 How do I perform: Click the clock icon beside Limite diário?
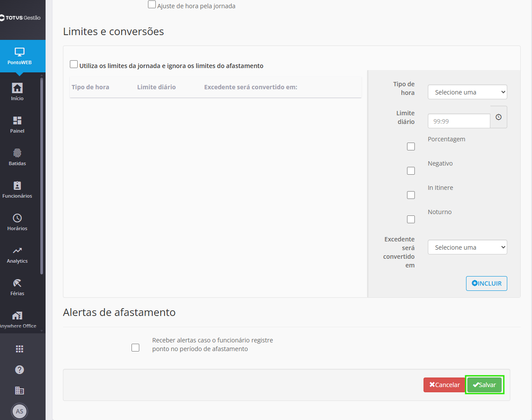[x=499, y=117]
